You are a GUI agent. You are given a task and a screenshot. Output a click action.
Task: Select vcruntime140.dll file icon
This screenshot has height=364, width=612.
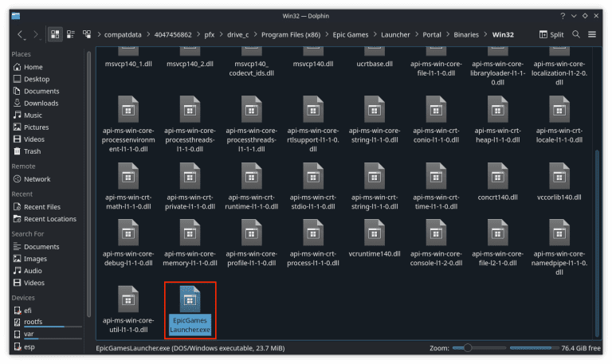(x=375, y=233)
